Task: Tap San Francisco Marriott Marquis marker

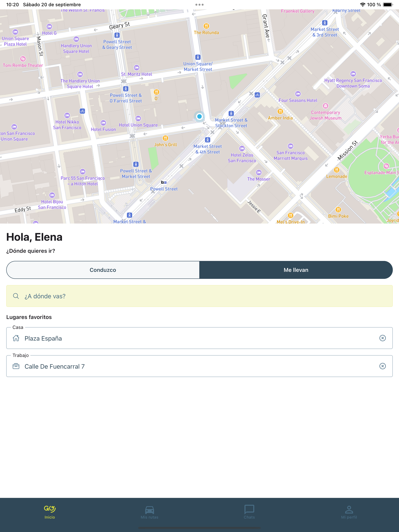Action: [290, 146]
